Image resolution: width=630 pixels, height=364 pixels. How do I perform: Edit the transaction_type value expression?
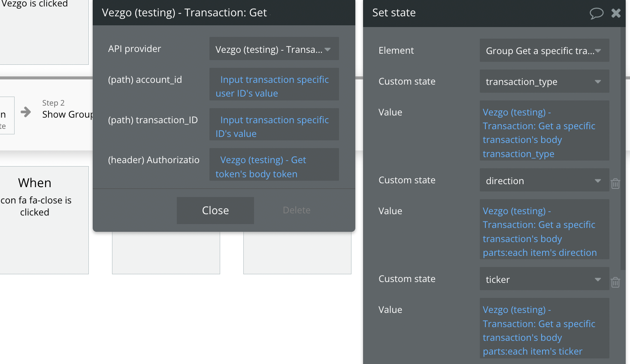click(544, 133)
